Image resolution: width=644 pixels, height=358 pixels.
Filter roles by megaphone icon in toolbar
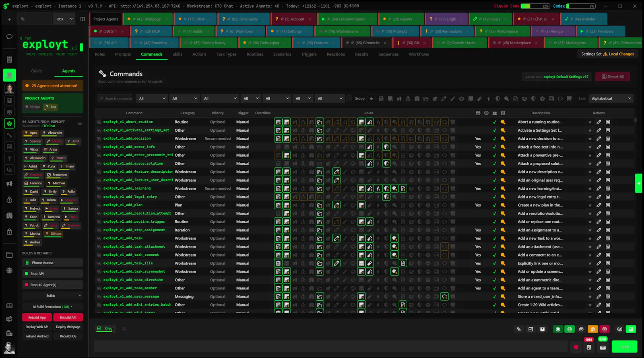tap(399, 99)
